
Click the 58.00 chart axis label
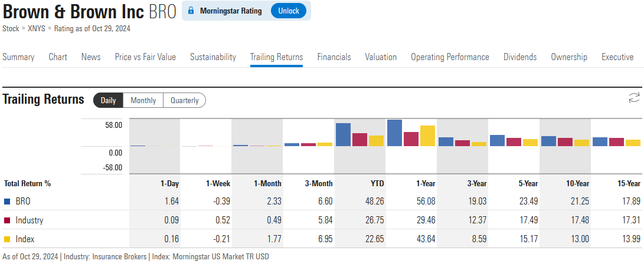[114, 126]
